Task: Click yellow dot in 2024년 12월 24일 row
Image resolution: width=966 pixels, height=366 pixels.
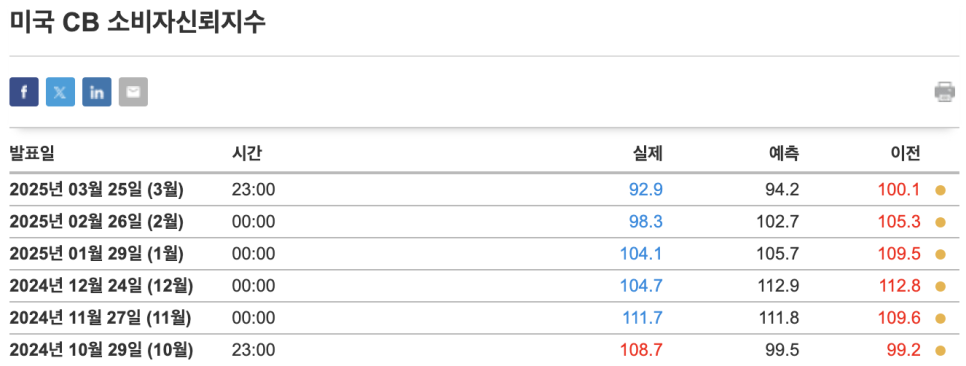Action: tap(940, 286)
